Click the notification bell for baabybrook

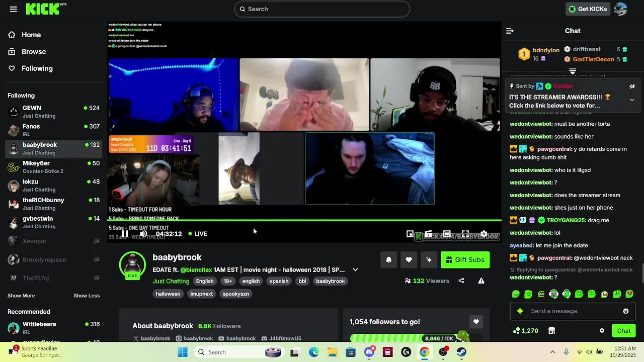pyautogui.click(x=388, y=260)
